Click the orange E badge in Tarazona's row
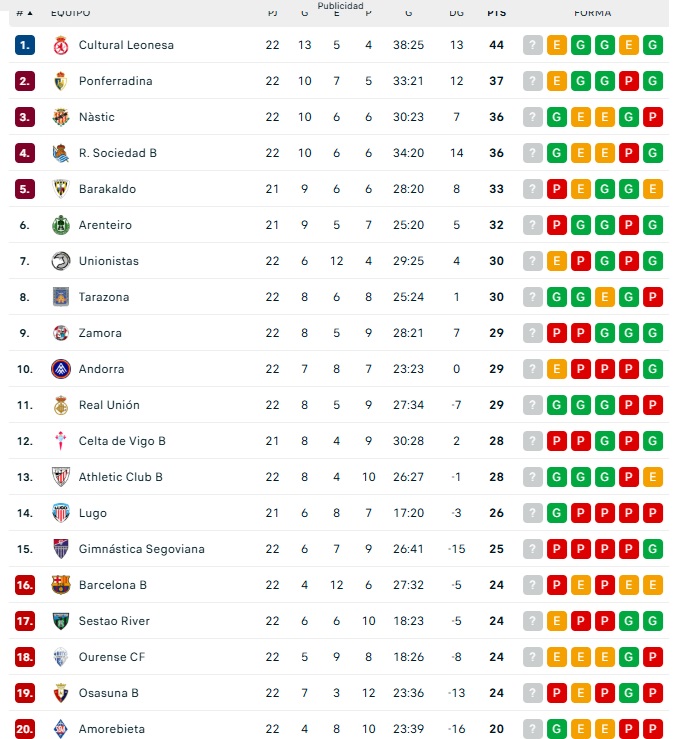The image size is (674, 739). click(605, 297)
